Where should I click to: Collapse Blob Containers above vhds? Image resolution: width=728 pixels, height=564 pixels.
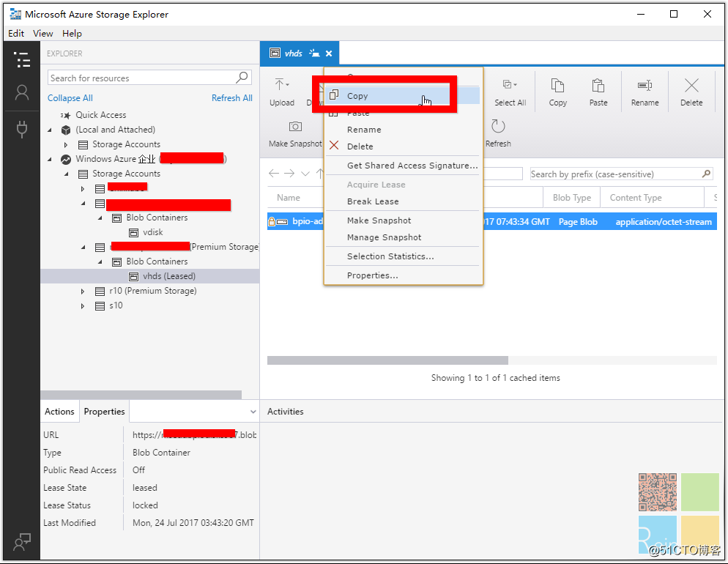tap(100, 261)
